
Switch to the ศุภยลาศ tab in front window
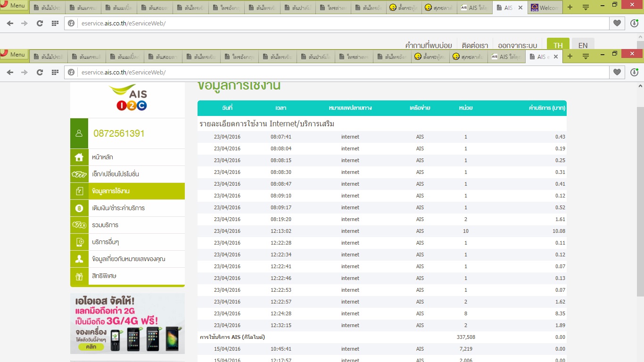(x=469, y=57)
